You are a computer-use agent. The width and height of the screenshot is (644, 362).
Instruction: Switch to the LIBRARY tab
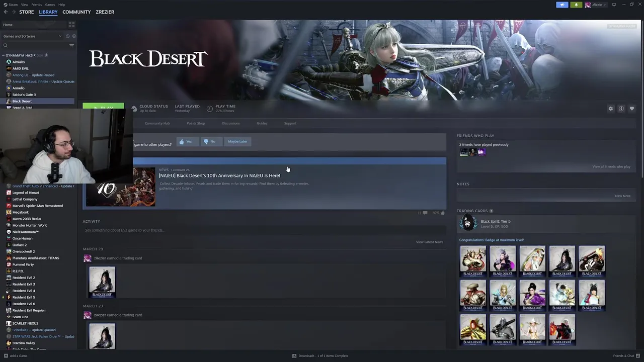[48, 12]
